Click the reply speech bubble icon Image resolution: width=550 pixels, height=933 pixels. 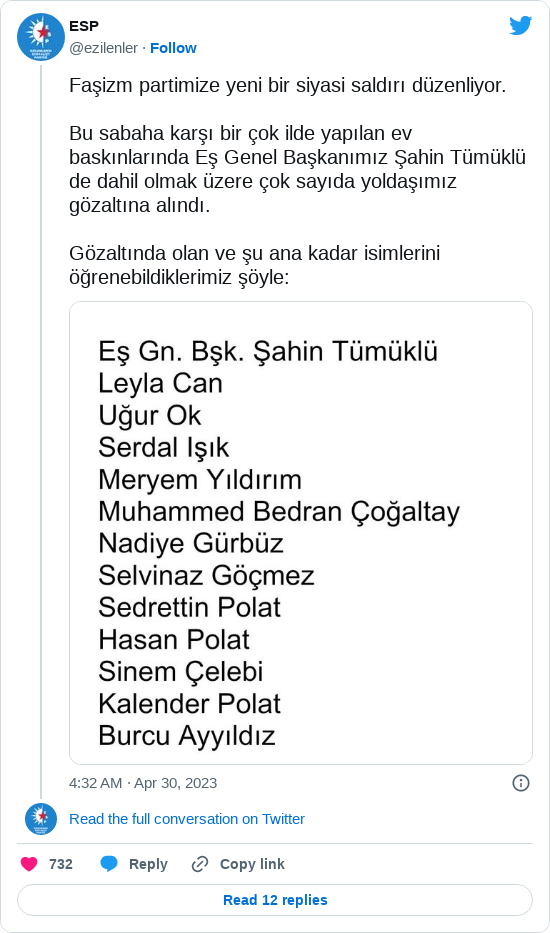point(109,864)
